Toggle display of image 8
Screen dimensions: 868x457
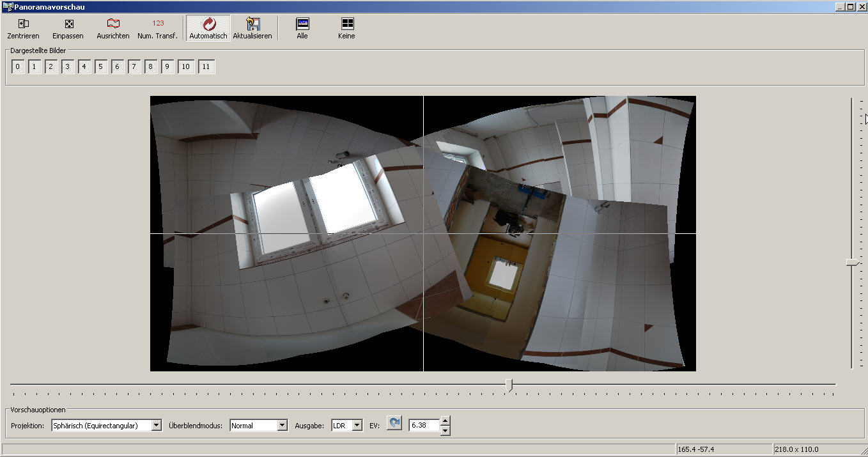click(151, 67)
